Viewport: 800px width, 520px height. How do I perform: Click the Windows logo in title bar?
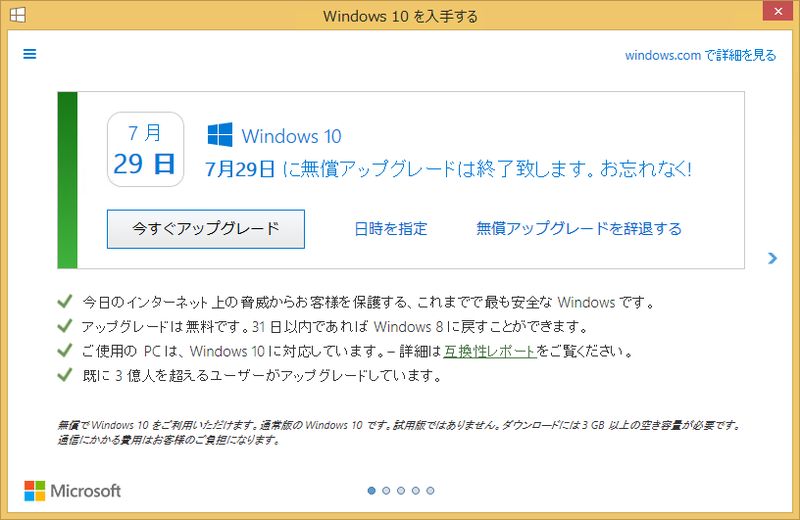[17, 15]
